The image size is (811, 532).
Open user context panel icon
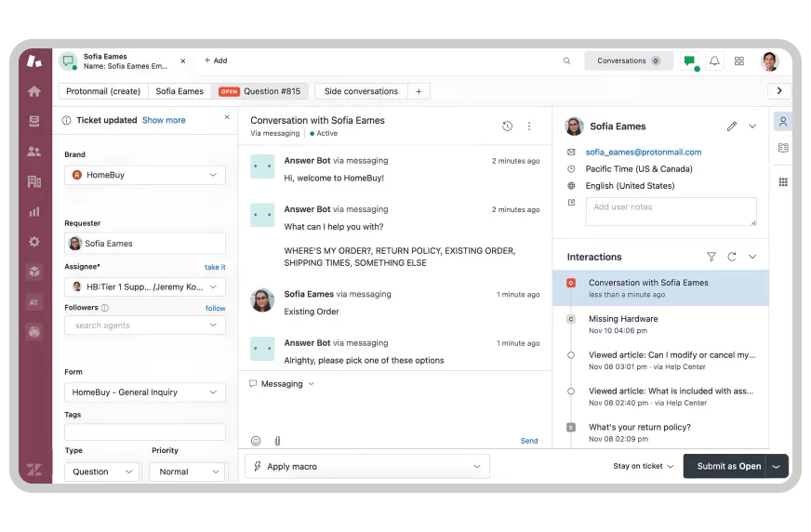[x=783, y=122]
